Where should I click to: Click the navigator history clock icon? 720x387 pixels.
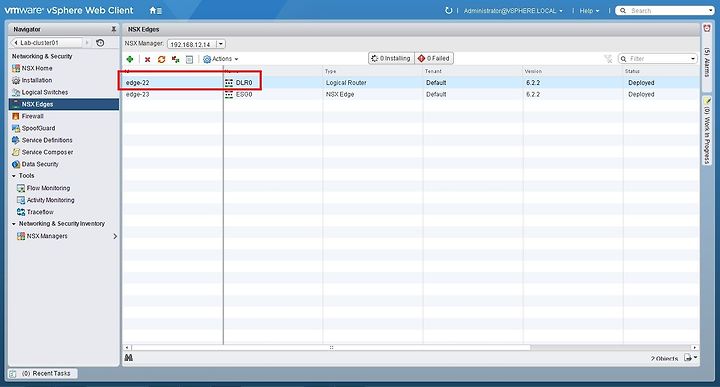click(100, 43)
